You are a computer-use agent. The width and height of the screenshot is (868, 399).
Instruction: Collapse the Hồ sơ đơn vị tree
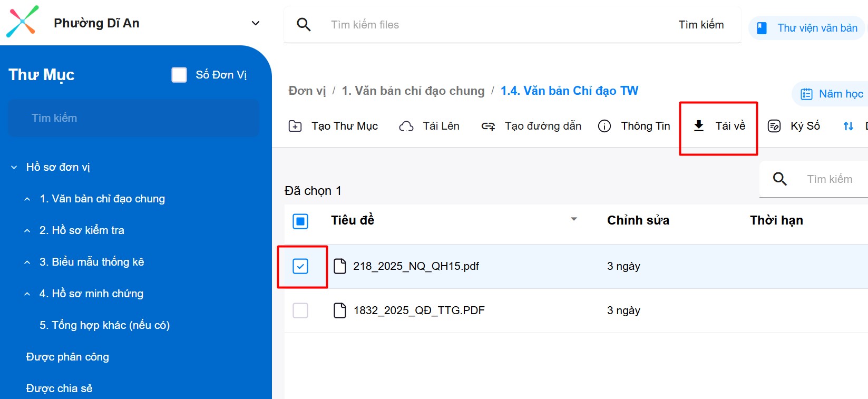14,167
